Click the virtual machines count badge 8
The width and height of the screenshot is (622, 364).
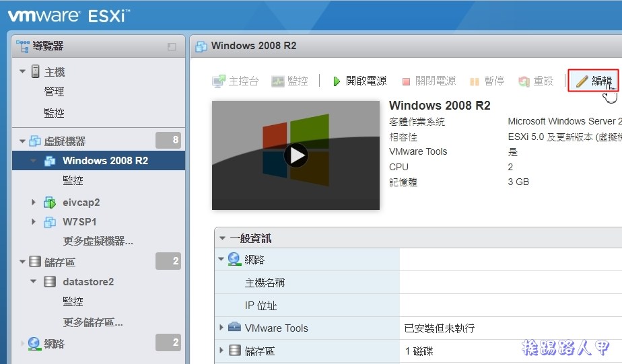pyautogui.click(x=168, y=140)
